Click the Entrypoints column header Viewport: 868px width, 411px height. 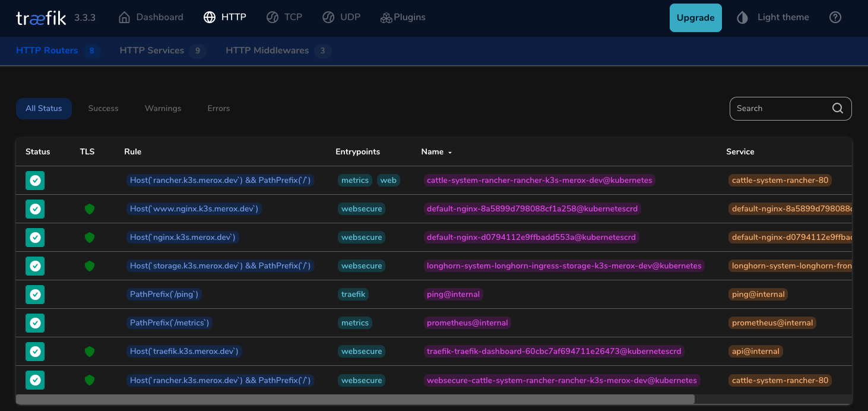pyautogui.click(x=357, y=152)
